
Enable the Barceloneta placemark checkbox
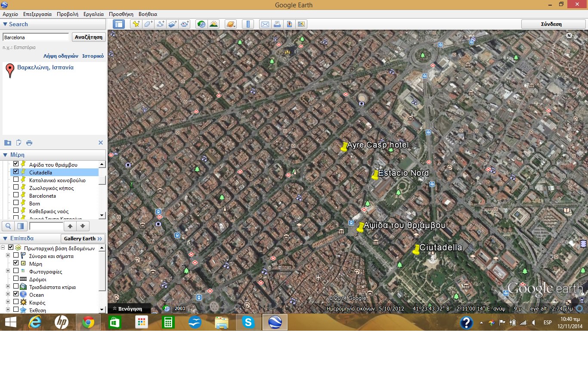(16, 195)
